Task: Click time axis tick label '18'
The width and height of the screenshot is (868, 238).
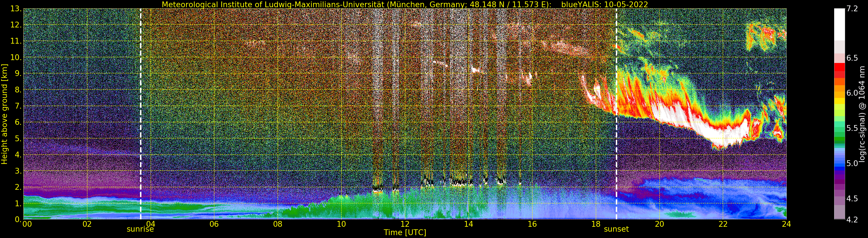Action: coord(596,224)
